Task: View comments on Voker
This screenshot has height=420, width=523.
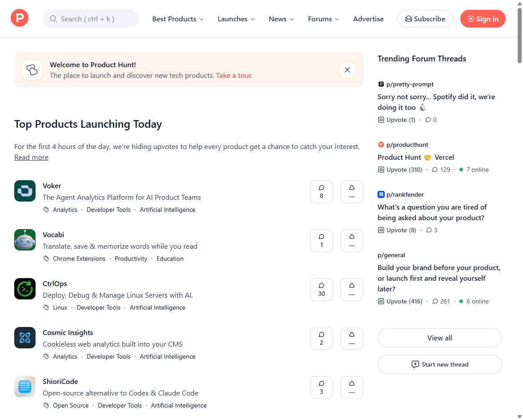Action: pyautogui.click(x=322, y=192)
